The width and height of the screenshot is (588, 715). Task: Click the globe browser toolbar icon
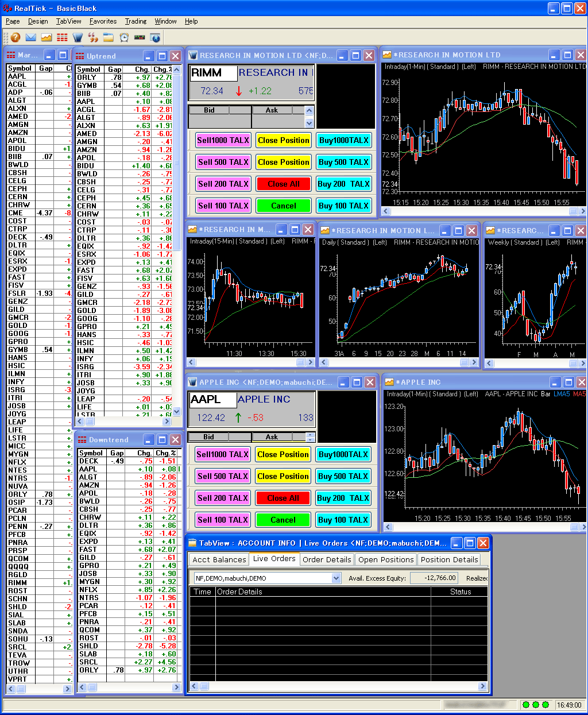pyautogui.click(x=155, y=37)
